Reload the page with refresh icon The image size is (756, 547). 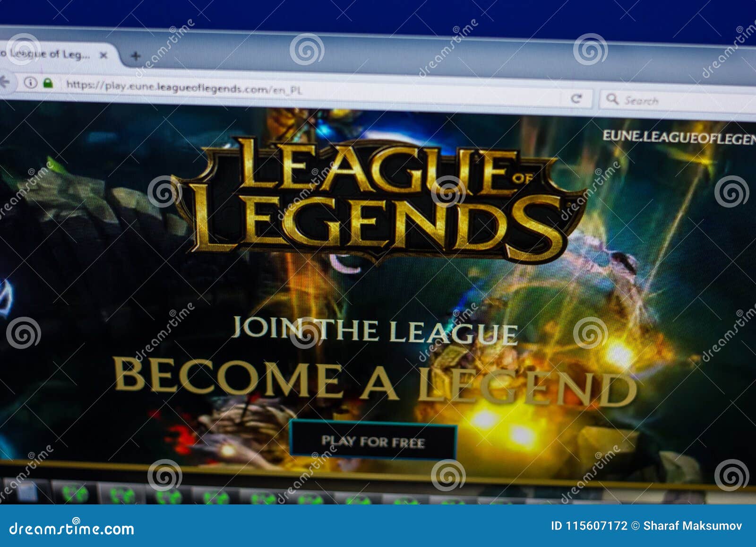[x=576, y=98]
